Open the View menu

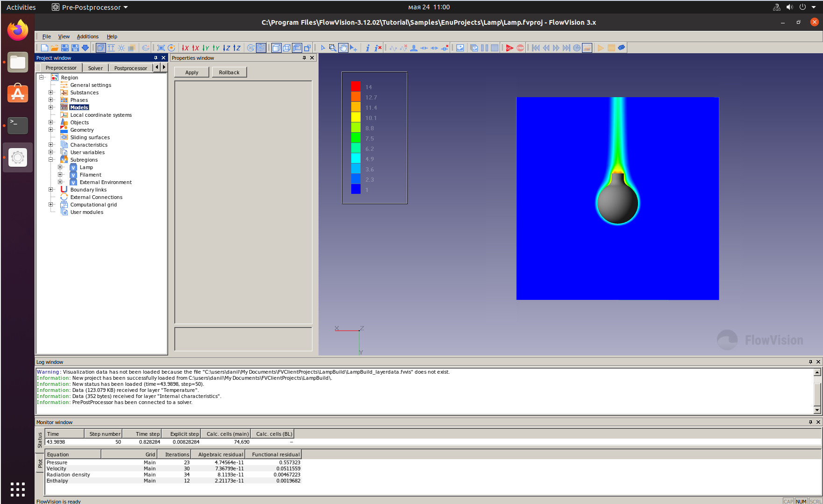coord(64,36)
